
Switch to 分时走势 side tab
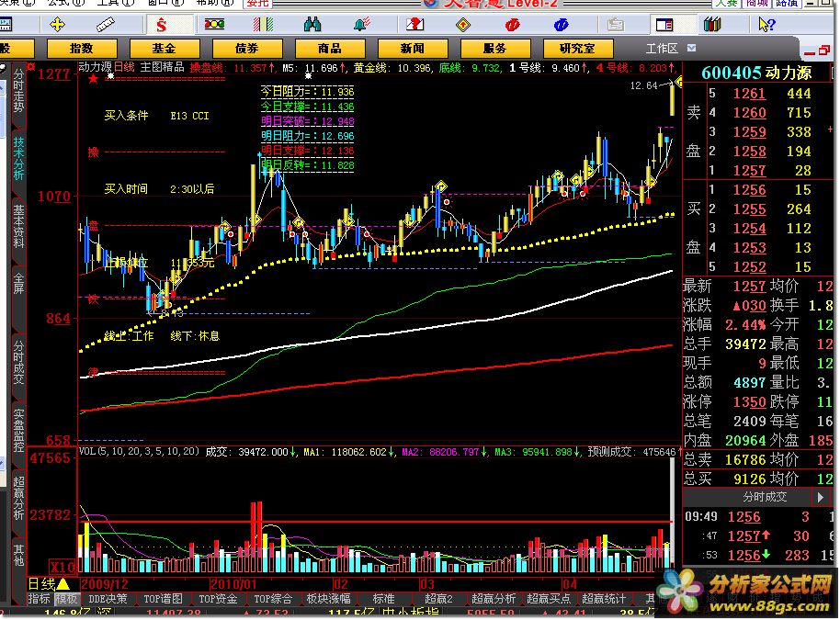pos(18,94)
